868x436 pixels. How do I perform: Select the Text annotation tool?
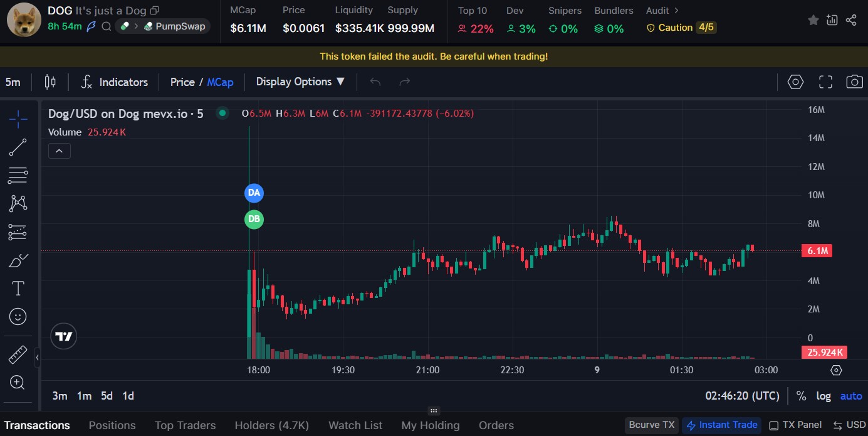tap(18, 289)
